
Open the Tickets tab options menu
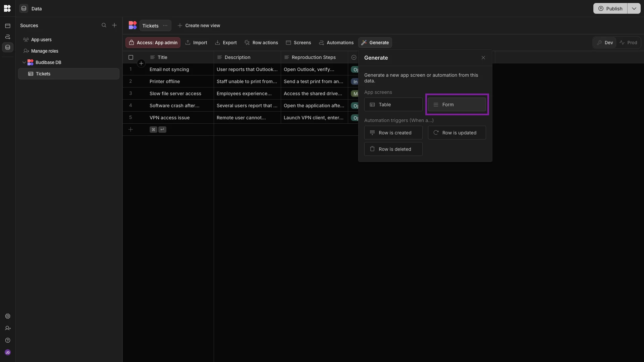point(165,25)
